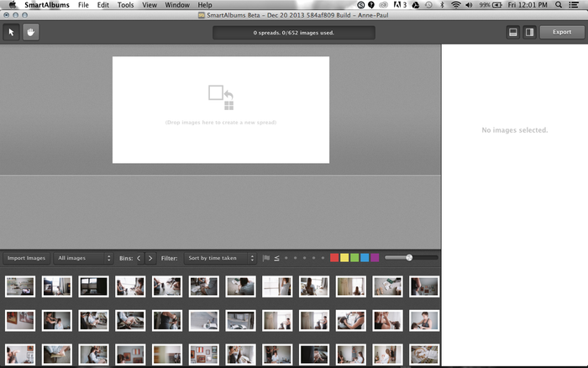
Task: Open the All images dropdown
Action: tap(84, 258)
